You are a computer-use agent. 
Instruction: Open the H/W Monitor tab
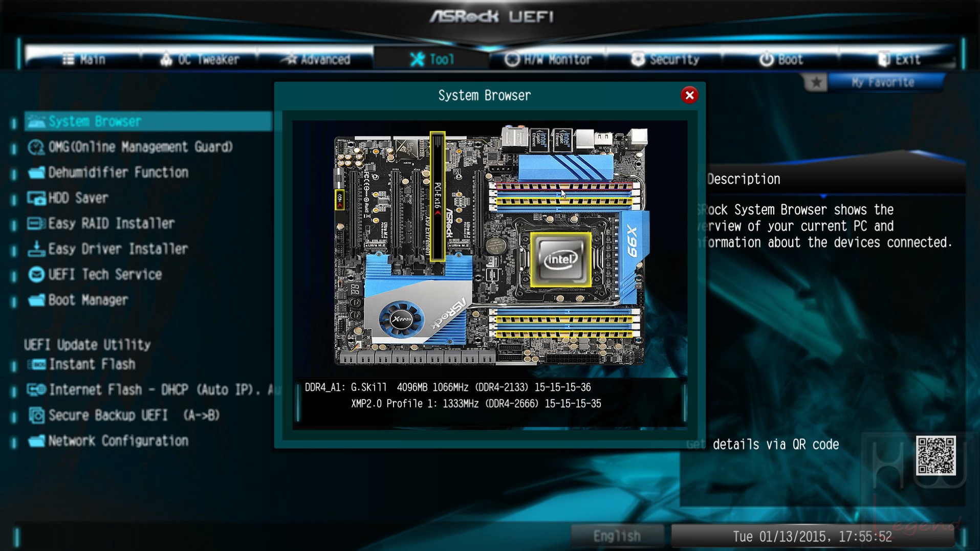coord(548,59)
